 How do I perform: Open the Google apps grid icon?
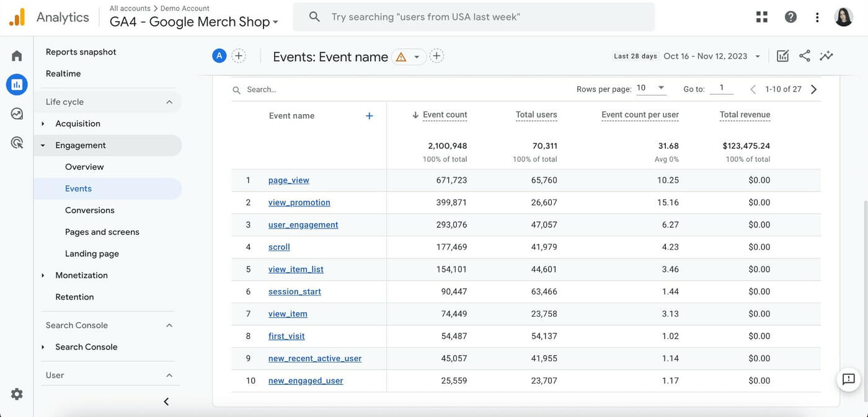click(x=762, y=17)
